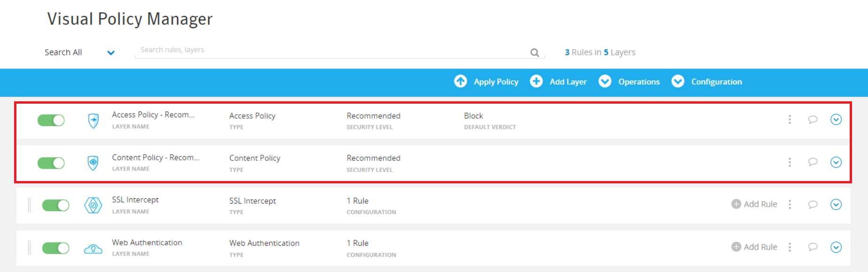Click the Apply Policy button
This screenshot has width=868, height=272.
coord(487,82)
